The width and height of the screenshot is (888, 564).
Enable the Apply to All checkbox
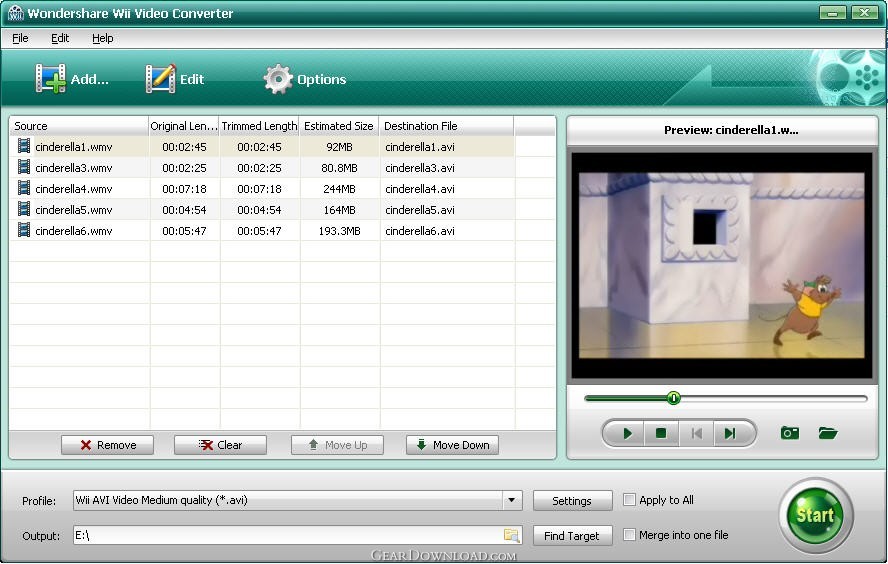629,499
